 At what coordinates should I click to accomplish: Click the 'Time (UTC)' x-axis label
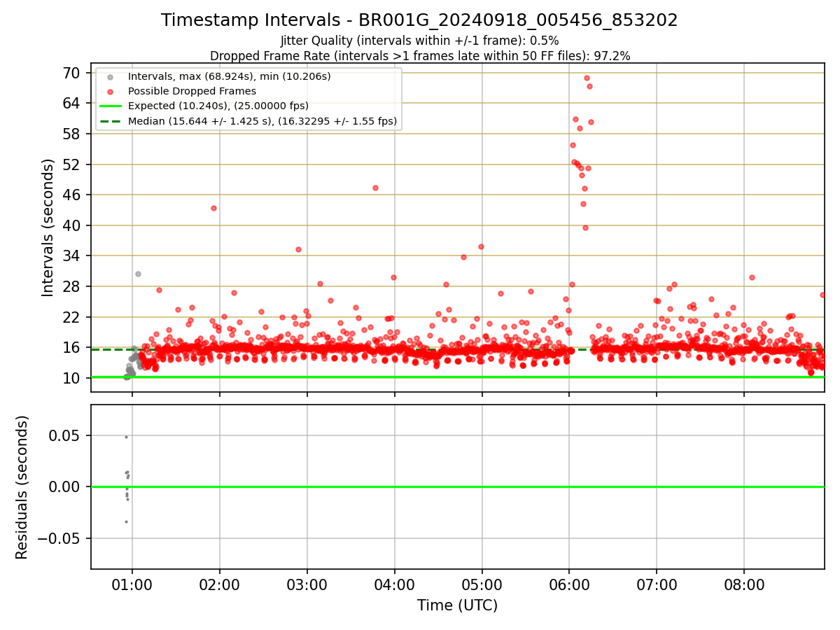458,605
